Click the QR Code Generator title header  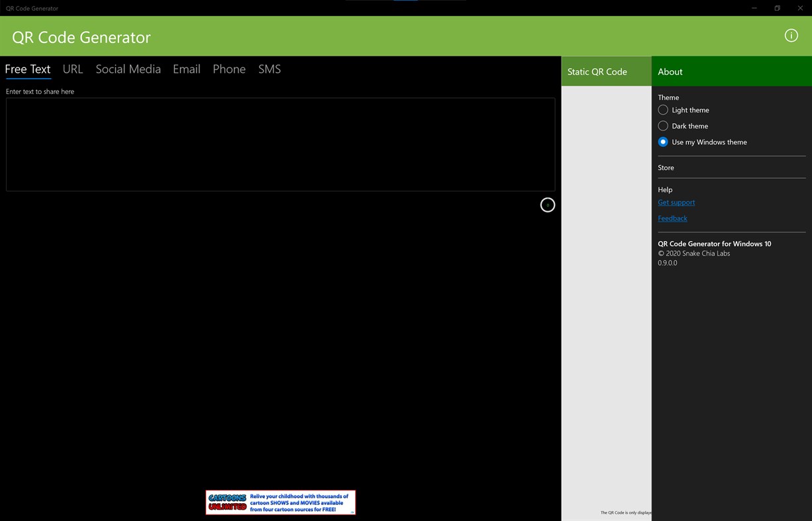(x=81, y=37)
